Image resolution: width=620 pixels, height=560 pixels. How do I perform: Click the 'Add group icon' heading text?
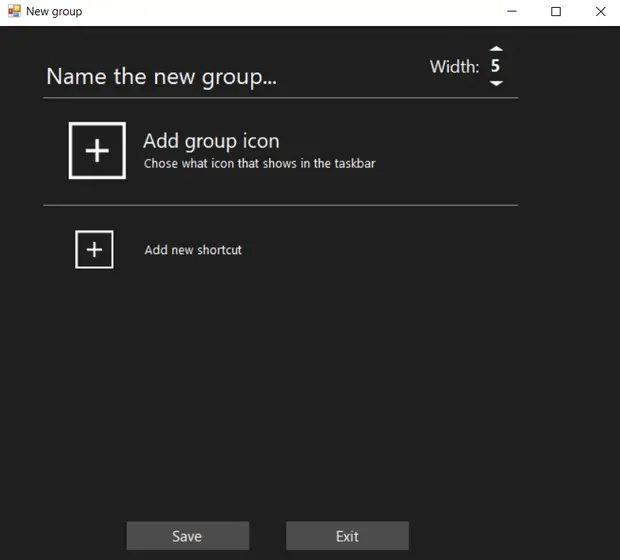212,141
